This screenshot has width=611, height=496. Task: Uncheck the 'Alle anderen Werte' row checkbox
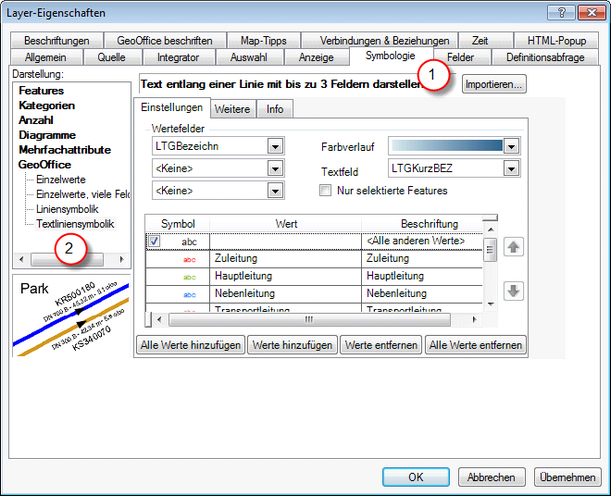click(154, 241)
